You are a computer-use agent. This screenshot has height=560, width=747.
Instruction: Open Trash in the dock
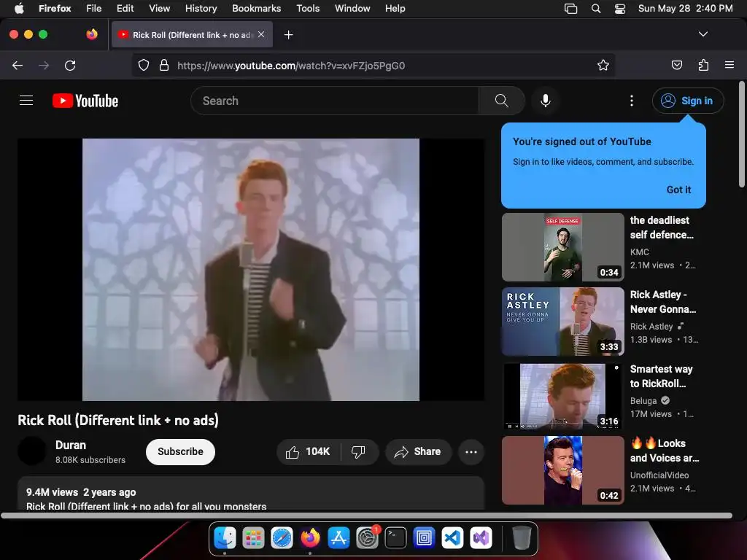point(521,538)
